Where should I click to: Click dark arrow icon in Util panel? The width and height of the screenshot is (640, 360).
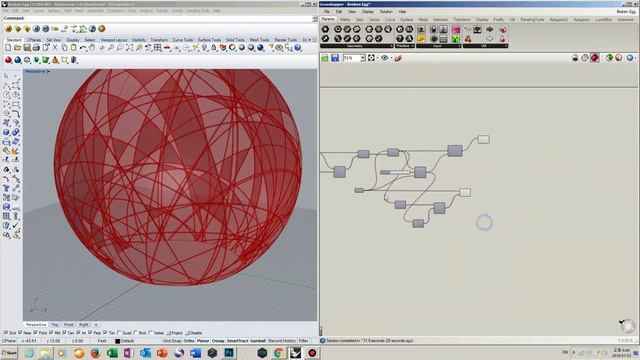click(x=490, y=30)
